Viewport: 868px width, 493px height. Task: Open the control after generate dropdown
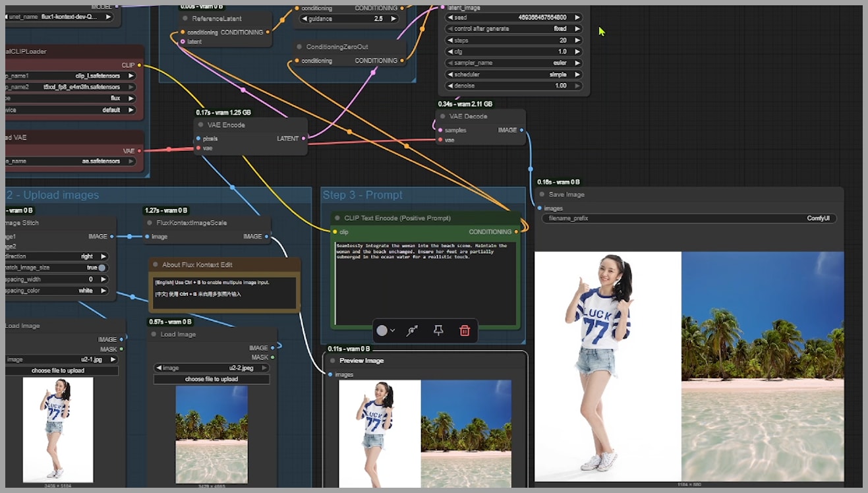pyautogui.click(x=513, y=29)
